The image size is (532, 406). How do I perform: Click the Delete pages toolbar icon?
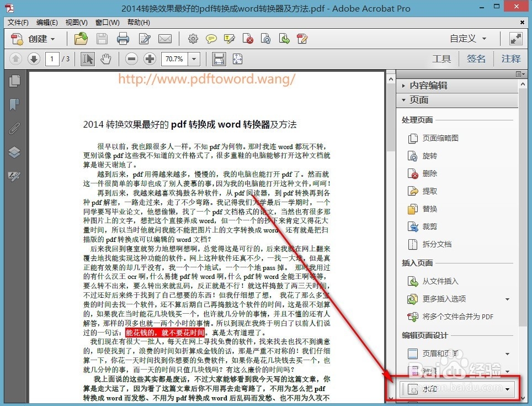click(x=248, y=39)
